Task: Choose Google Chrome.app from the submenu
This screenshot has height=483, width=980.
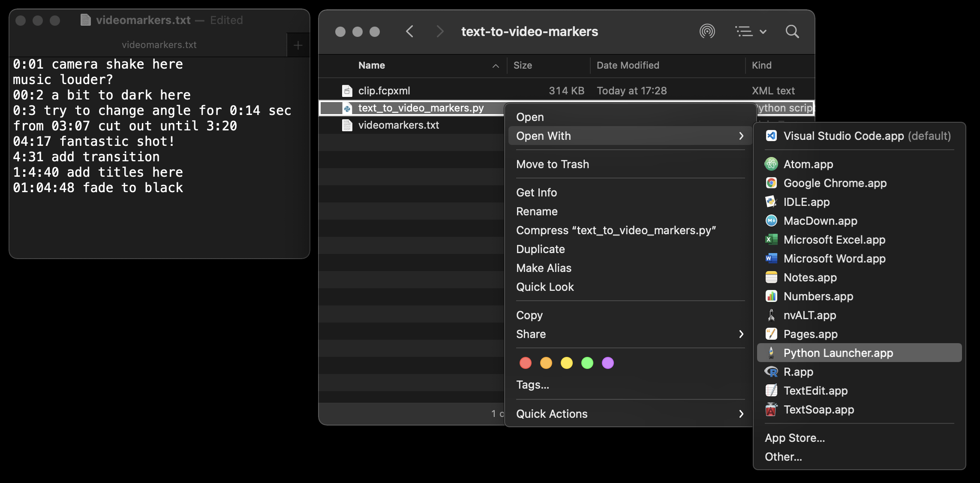Action: point(834,183)
